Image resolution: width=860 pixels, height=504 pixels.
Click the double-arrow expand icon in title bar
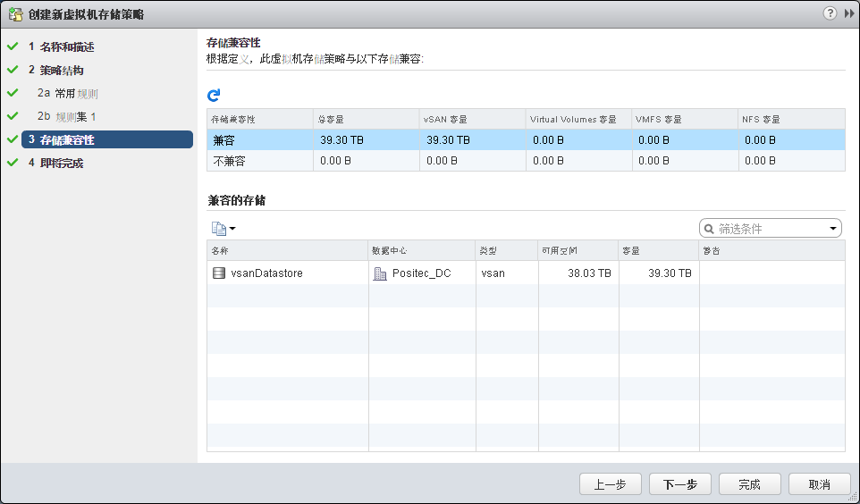(849, 13)
